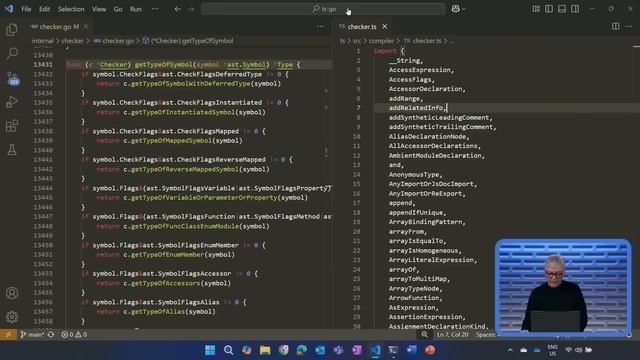Open the errors and warnings count
The image size is (640, 360).
74,334
